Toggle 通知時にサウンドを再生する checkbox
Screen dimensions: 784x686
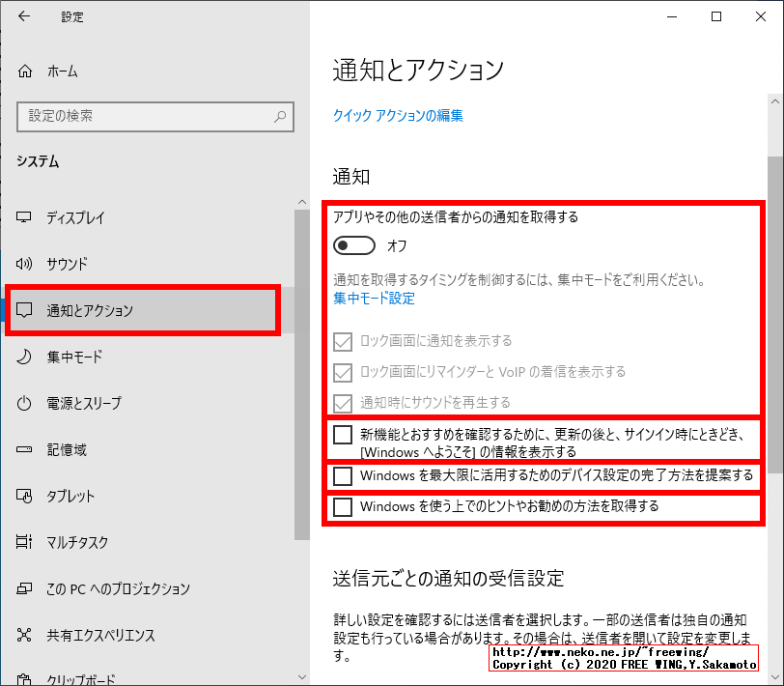coord(343,403)
